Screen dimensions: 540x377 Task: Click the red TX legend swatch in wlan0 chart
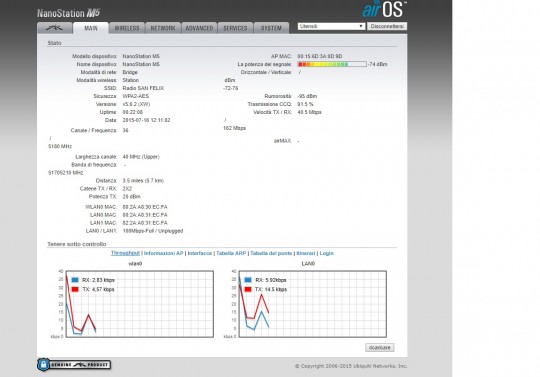(x=75, y=289)
